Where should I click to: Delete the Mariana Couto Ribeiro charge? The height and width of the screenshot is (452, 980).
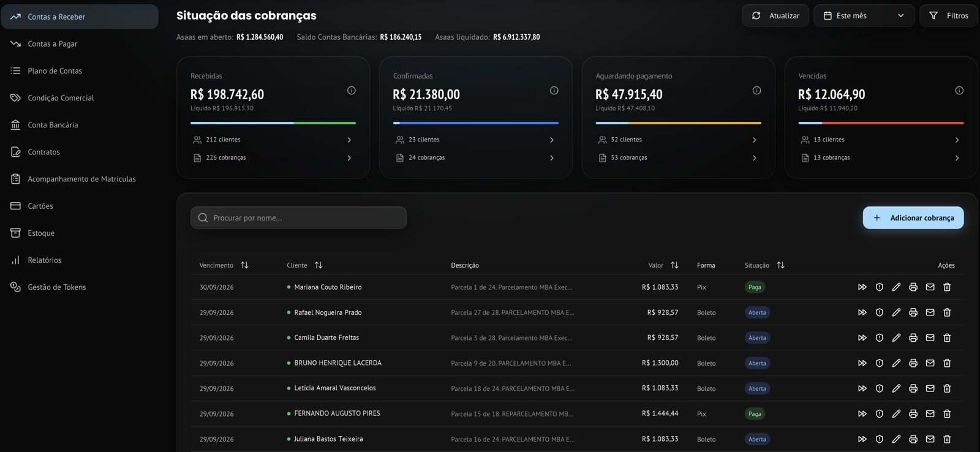click(x=947, y=287)
